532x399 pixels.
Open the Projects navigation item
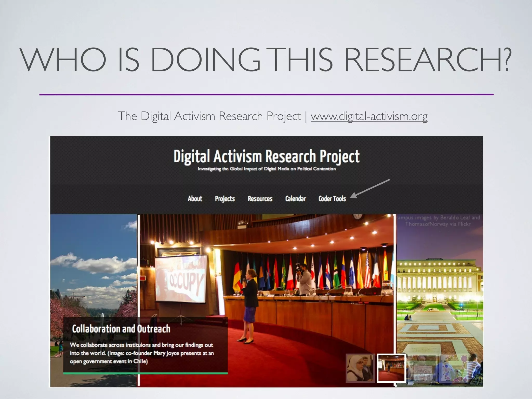tap(225, 199)
